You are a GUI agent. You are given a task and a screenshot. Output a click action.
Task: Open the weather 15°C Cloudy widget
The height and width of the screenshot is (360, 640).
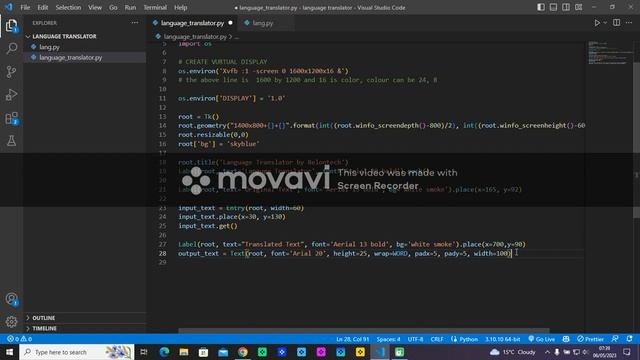[513, 352]
